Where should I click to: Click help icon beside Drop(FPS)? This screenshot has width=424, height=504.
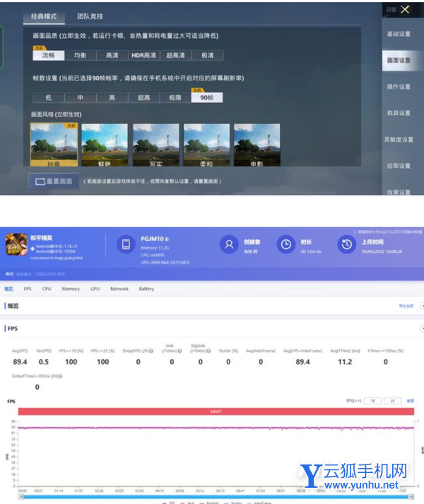pyautogui.click(x=151, y=351)
